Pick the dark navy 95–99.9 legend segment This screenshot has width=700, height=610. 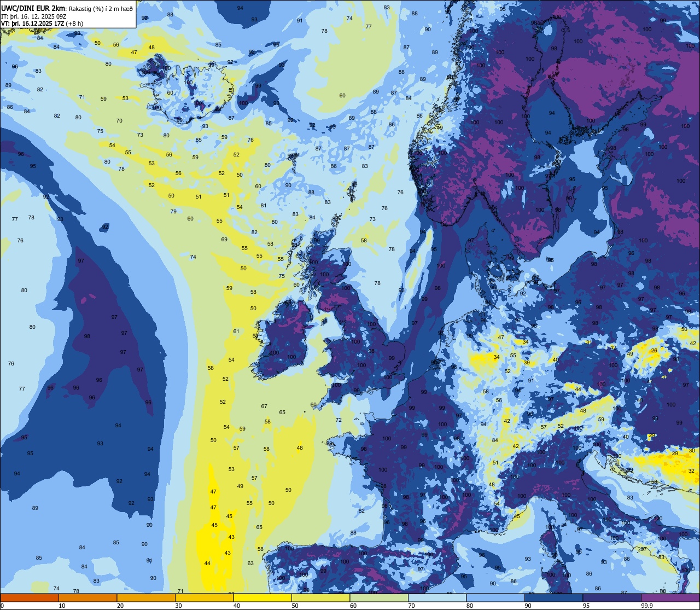pyautogui.click(x=612, y=597)
